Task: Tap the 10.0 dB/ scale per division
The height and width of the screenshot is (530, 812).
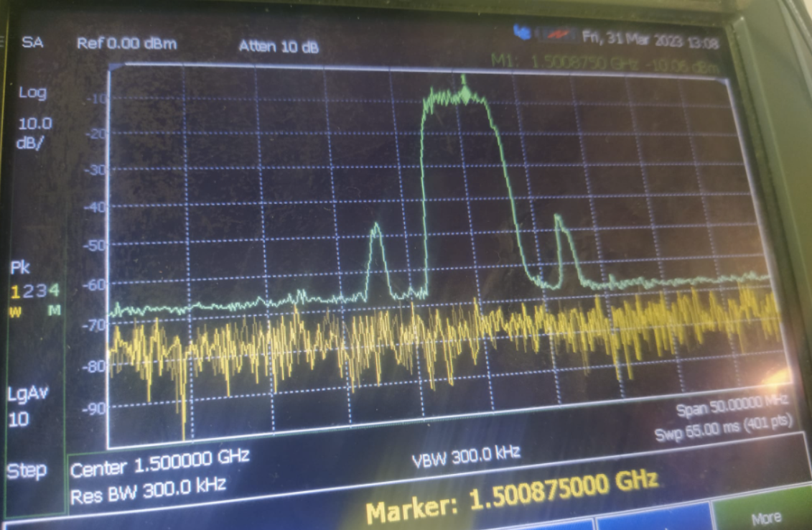Action: click(x=34, y=133)
